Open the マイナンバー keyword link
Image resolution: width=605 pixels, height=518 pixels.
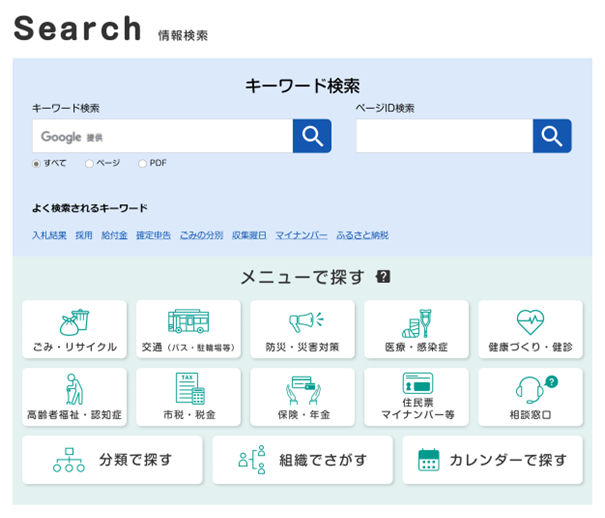point(301,235)
